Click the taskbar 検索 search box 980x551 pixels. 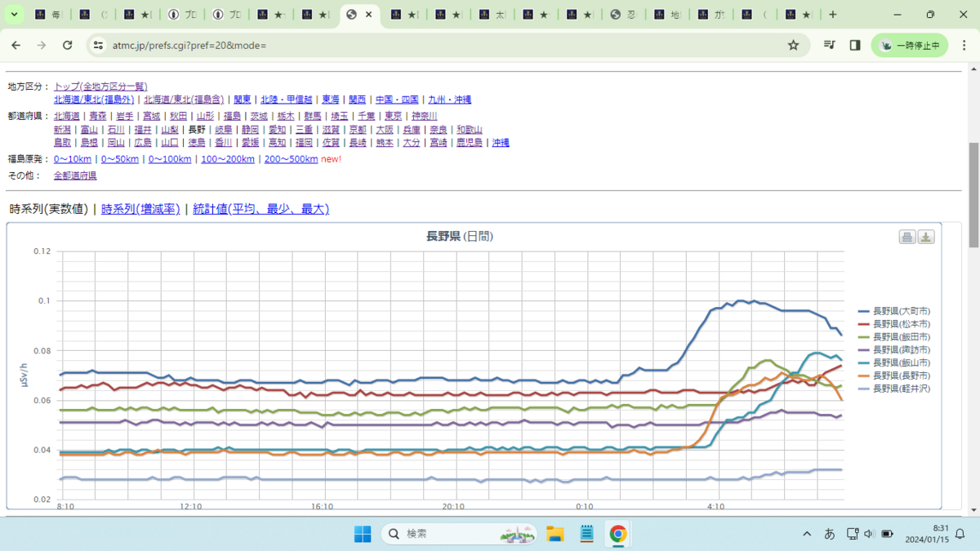pyautogui.click(x=459, y=534)
